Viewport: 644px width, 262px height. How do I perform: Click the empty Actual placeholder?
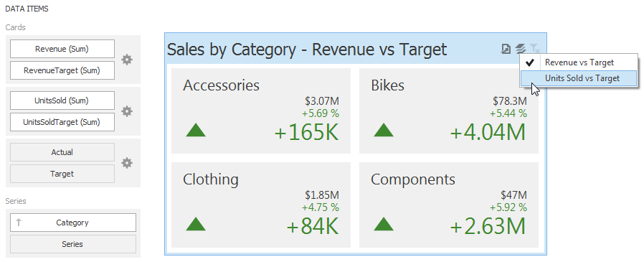point(62,152)
